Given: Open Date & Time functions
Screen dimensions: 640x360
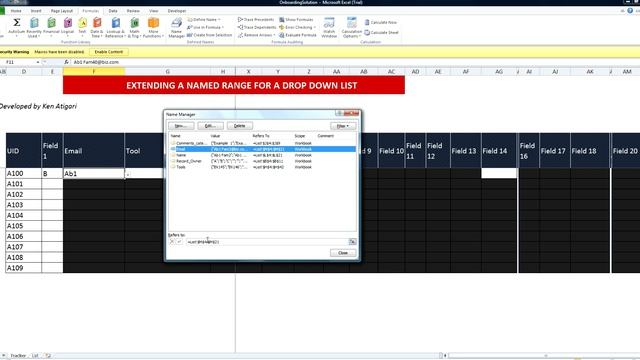Looking at the screenshot, I should (x=97, y=27).
